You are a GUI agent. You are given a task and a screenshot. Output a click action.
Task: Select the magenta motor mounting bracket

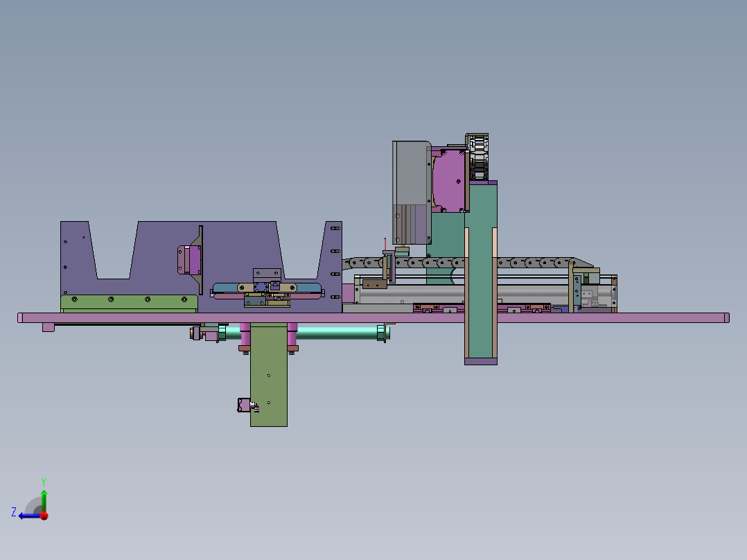click(448, 180)
